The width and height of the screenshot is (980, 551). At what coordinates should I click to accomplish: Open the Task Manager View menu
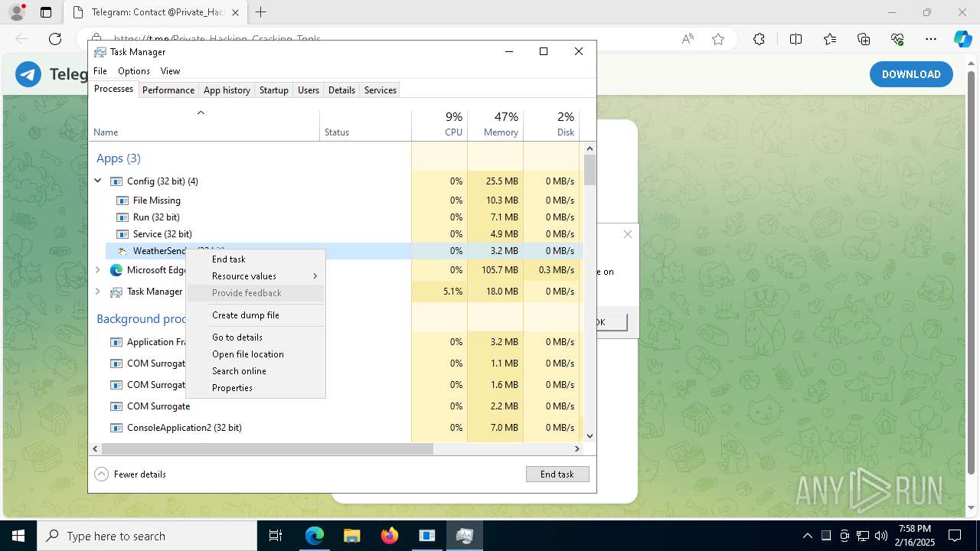pos(170,71)
